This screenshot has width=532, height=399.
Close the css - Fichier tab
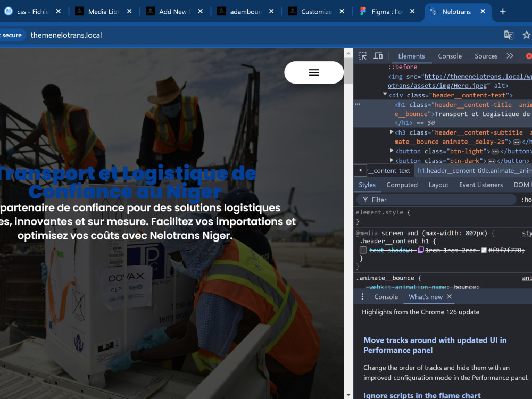(x=59, y=11)
